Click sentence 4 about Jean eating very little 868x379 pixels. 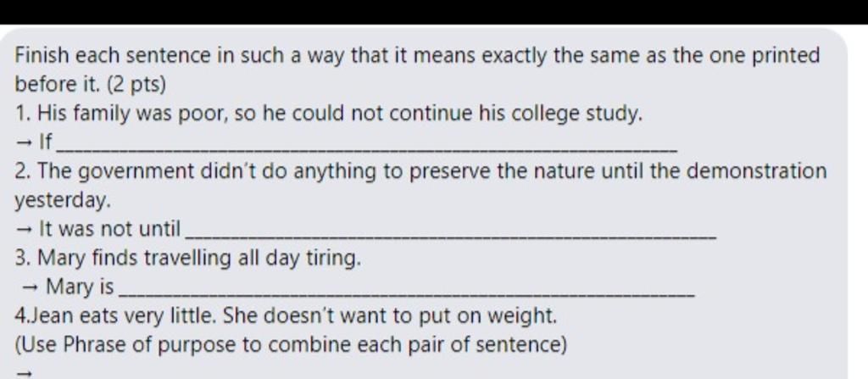coord(286,316)
